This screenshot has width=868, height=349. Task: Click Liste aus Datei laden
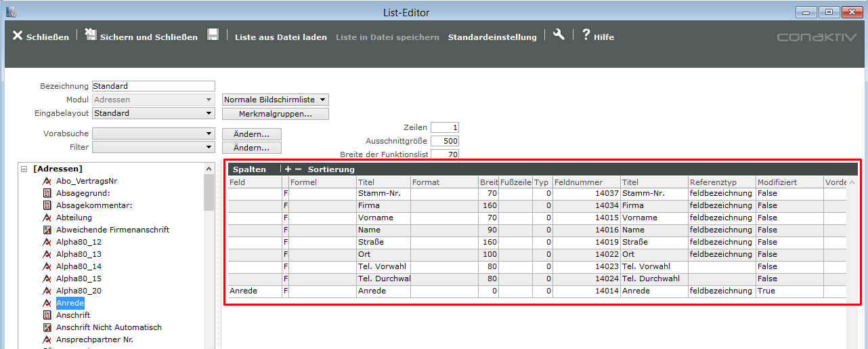tap(280, 37)
